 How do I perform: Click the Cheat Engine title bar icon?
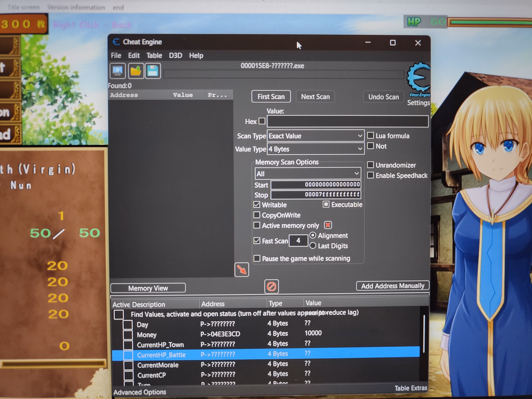(116, 42)
